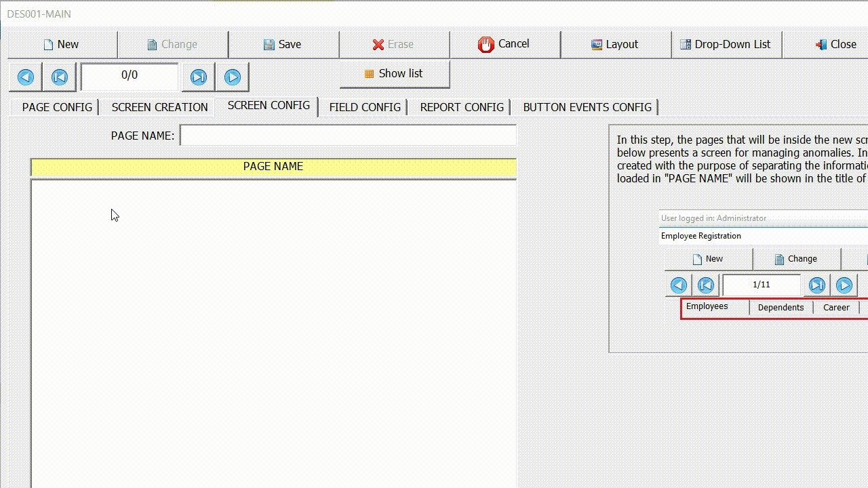Jump to first record with leftmost arrow
Image resolution: width=868 pixels, height=488 pixels.
pos(25,77)
